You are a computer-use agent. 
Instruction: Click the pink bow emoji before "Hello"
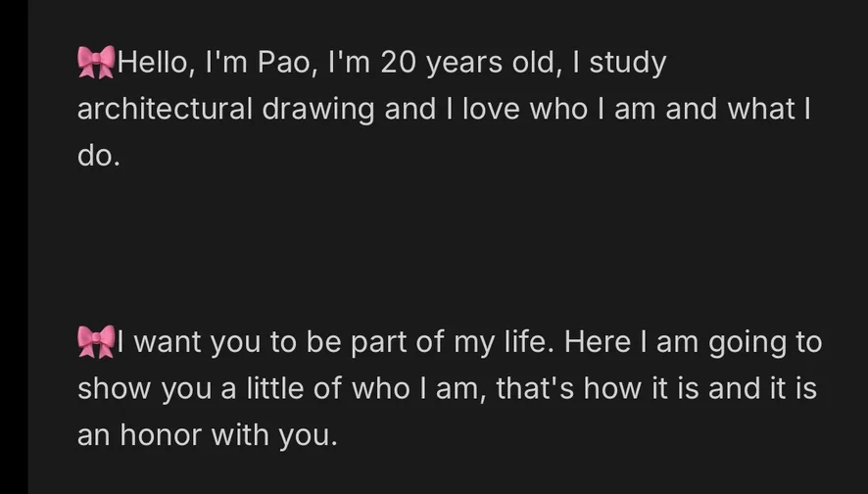point(96,63)
